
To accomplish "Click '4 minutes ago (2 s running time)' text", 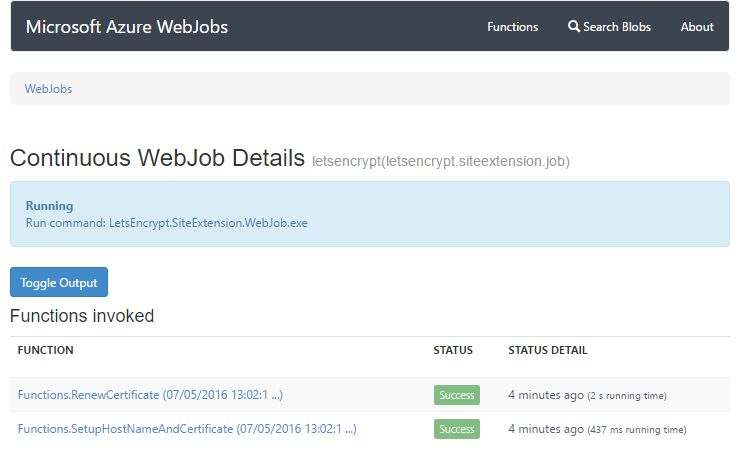I will [587, 395].
